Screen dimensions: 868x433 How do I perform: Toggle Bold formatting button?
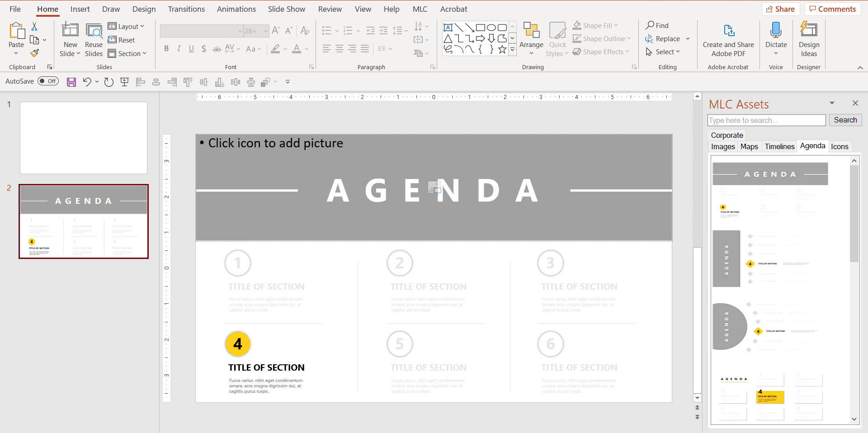(x=166, y=49)
